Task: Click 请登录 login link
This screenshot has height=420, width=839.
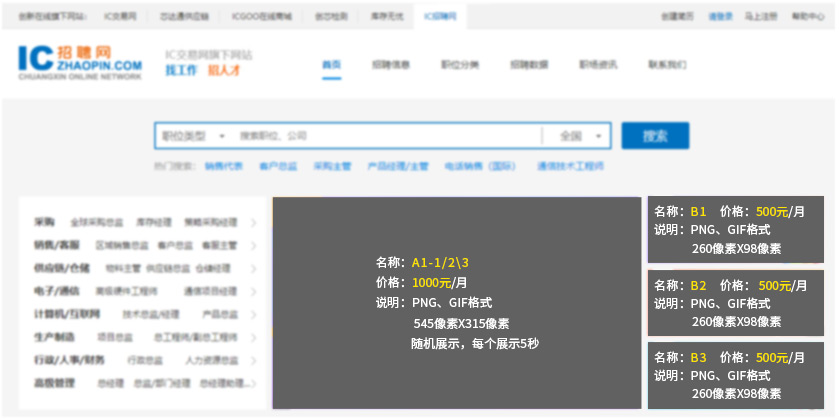Action: [720, 17]
